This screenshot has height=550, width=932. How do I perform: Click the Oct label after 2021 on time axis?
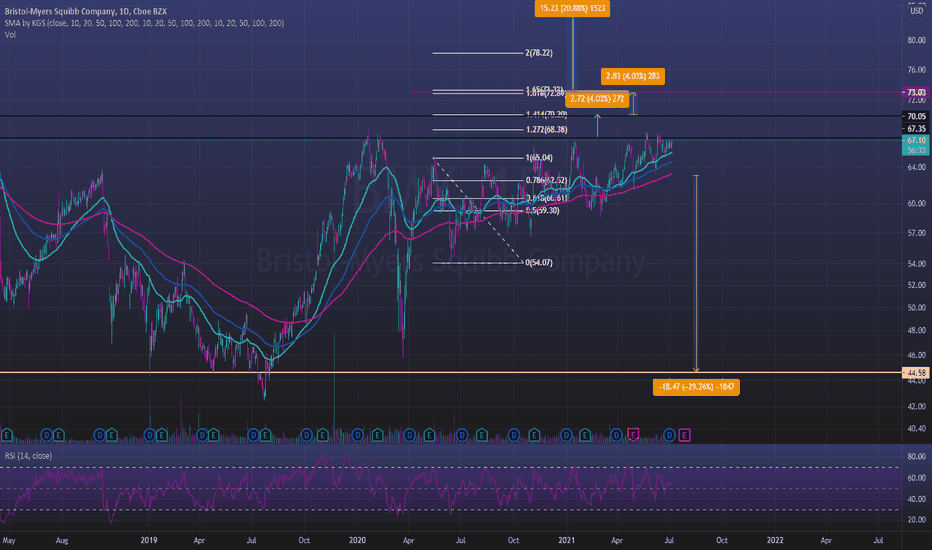(x=722, y=540)
